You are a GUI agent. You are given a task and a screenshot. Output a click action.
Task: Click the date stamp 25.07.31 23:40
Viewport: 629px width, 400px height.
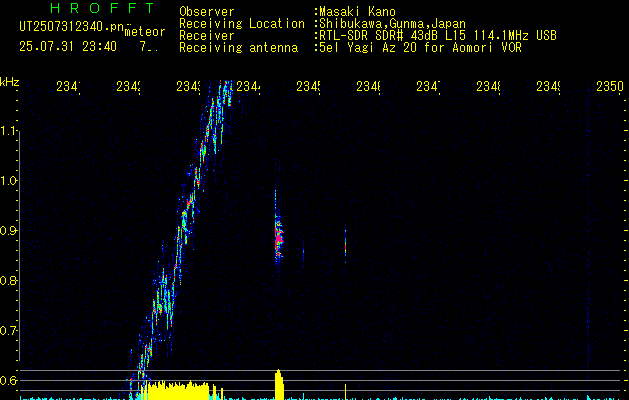68,47
